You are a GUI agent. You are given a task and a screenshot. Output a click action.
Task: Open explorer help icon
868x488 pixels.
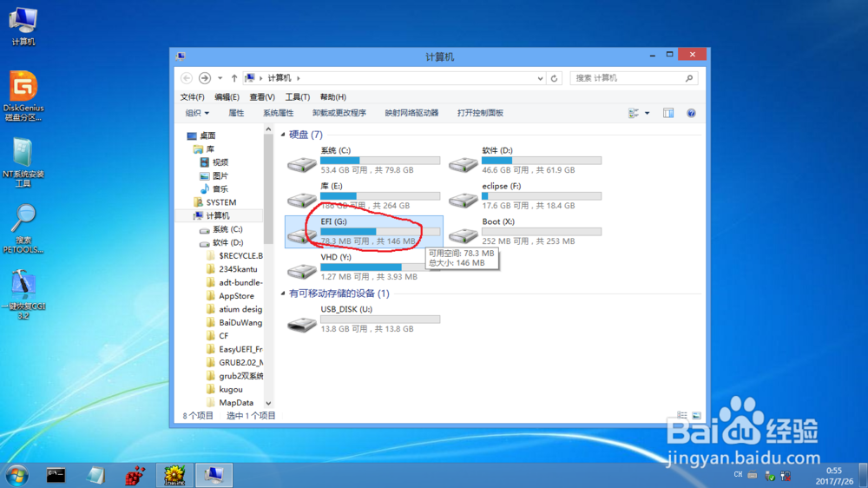click(692, 113)
